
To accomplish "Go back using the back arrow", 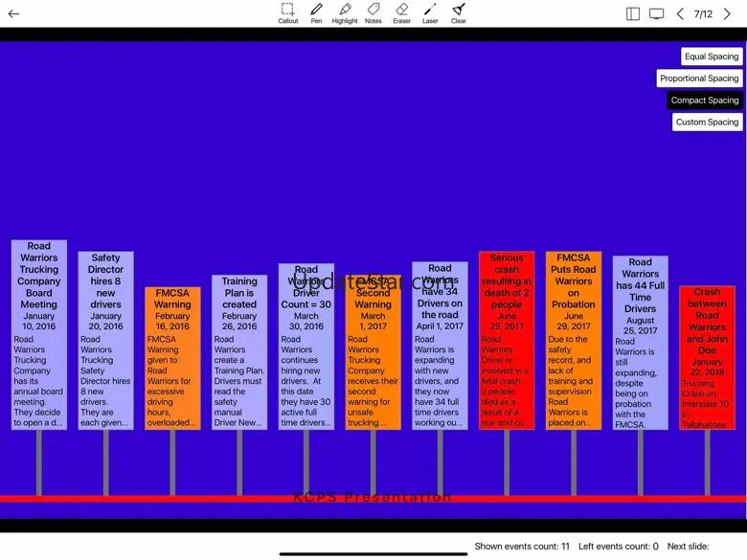I will coord(13,13).
